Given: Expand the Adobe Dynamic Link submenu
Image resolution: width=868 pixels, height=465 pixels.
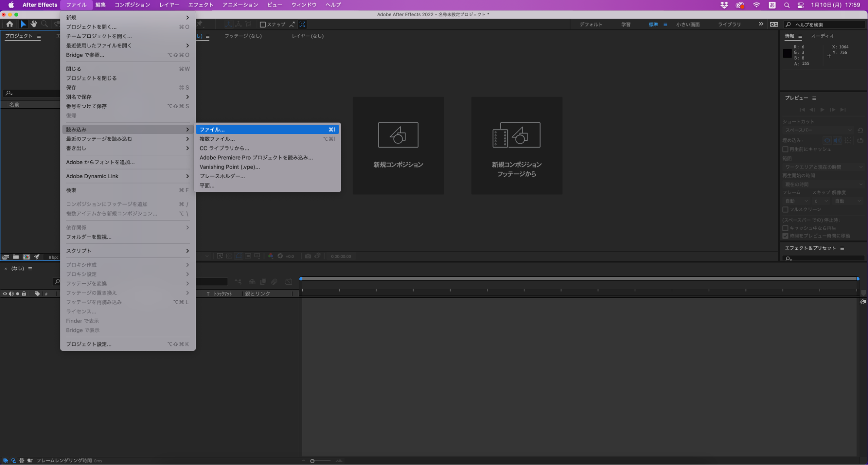Looking at the screenshot, I should click(x=128, y=176).
